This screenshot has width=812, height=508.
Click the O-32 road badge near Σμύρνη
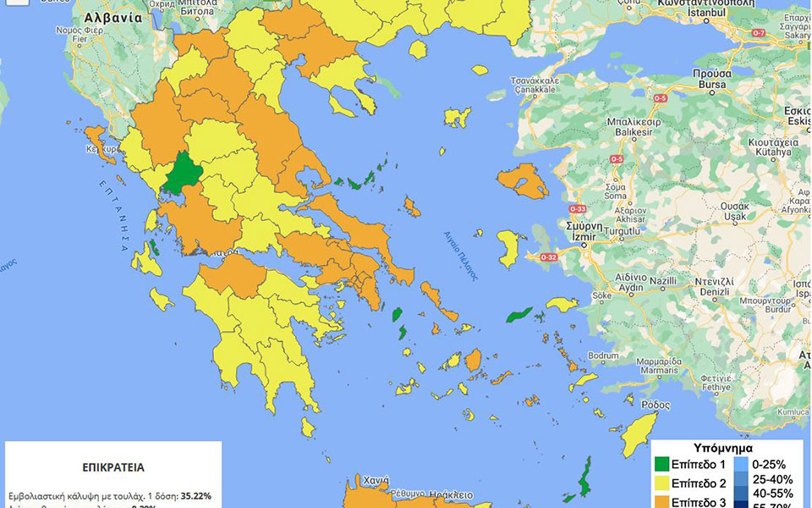point(548,258)
